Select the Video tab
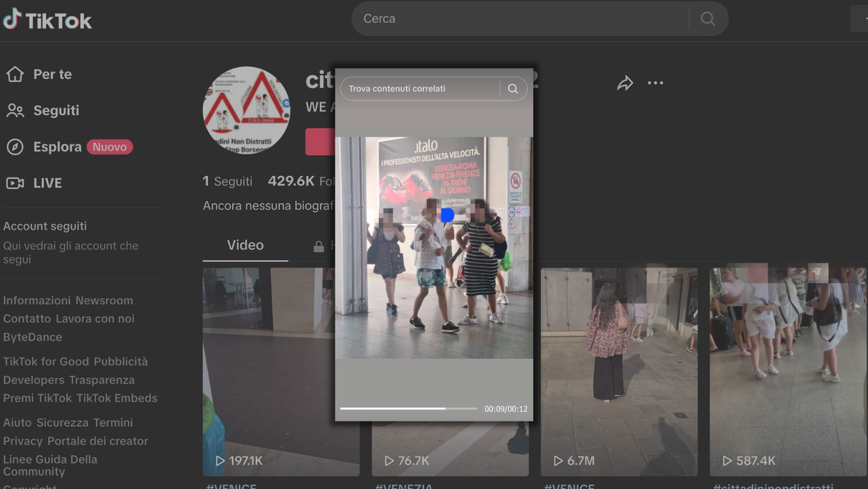The width and height of the screenshot is (868, 489). (x=245, y=245)
